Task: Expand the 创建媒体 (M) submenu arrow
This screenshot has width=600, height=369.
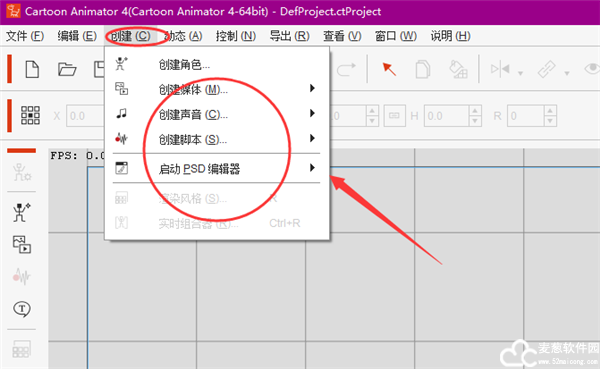Action: pos(312,88)
